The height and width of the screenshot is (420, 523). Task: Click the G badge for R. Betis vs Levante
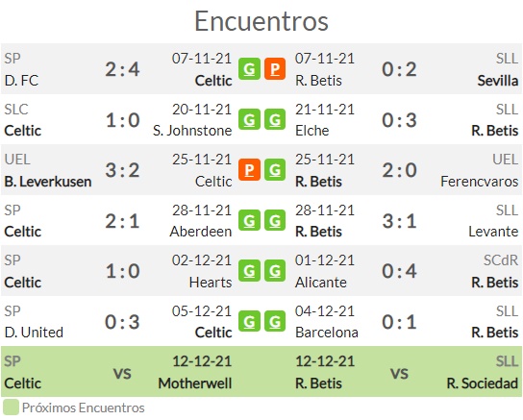(x=275, y=220)
